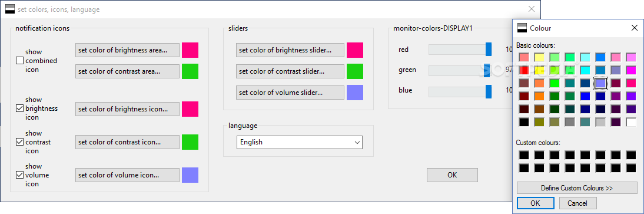The height and width of the screenshot is (214, 644).
Task: Pick black in the Basic colours grid
Action: (524, 122)
